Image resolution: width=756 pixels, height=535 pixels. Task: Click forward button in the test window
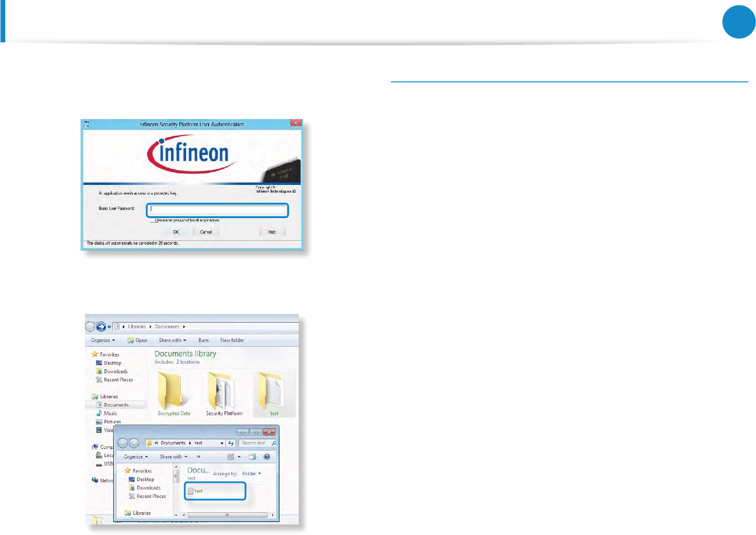(134, 443)
